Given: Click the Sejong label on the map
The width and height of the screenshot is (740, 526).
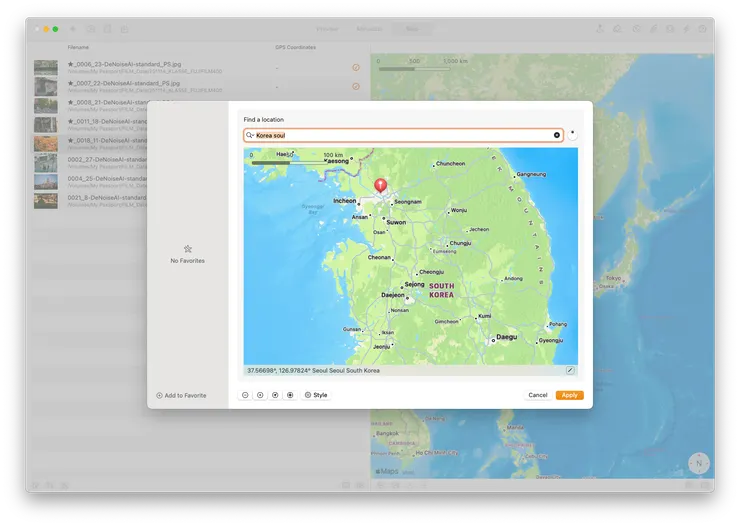Looking at the screenshot, I should 414,284.
